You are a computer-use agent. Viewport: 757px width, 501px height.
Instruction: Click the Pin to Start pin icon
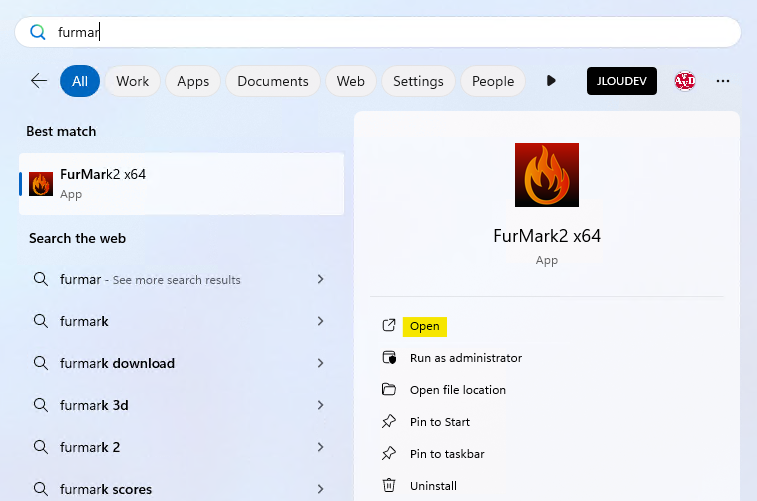(x=389, y=421)
